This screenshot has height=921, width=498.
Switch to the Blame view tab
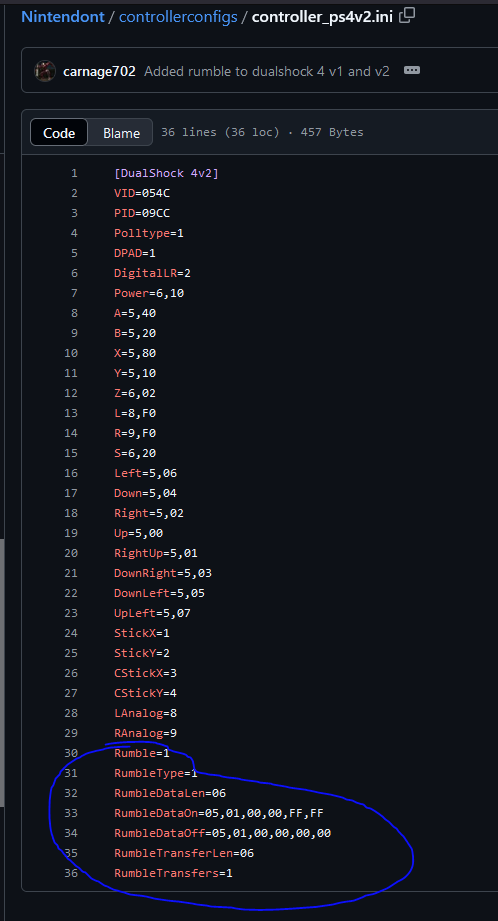[122, 133]
